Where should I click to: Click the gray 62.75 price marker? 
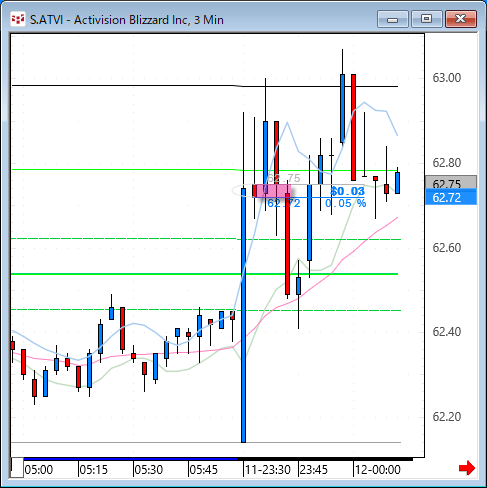coord(451,183)
